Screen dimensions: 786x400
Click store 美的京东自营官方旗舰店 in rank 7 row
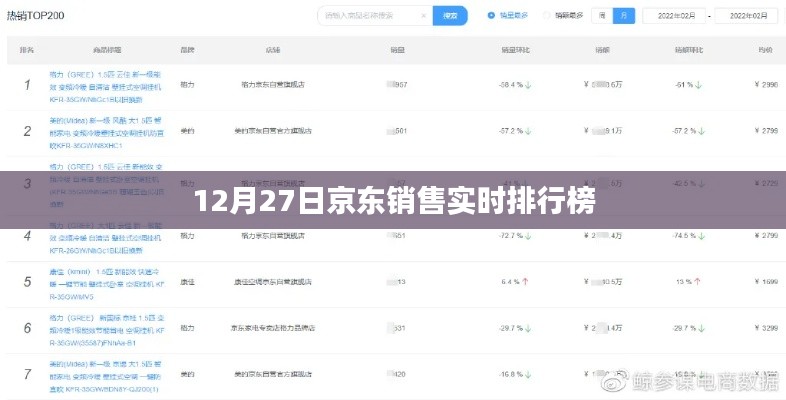pos(273,374)
